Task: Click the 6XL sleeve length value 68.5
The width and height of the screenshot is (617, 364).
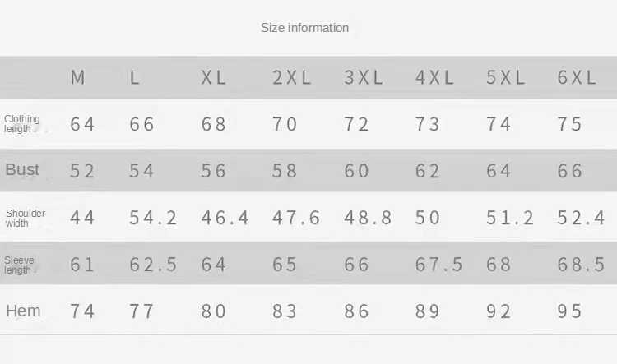Action: (581, 265)
